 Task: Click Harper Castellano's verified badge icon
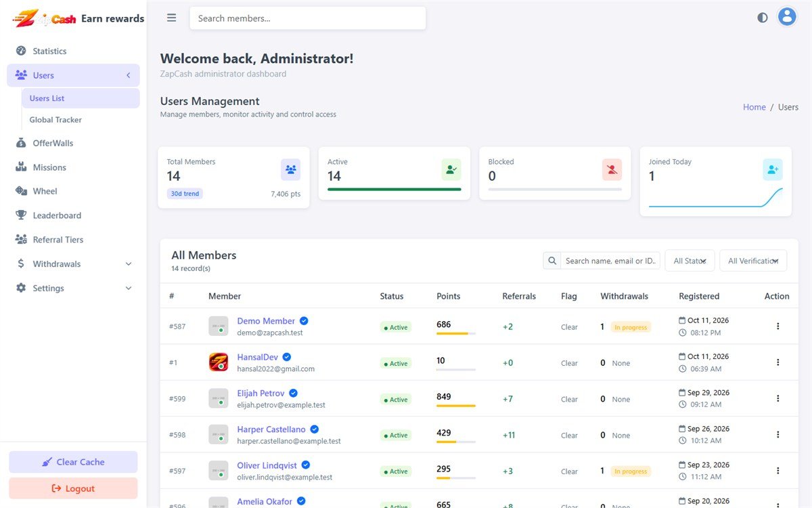pyautogui.click(x=315, y=429)
